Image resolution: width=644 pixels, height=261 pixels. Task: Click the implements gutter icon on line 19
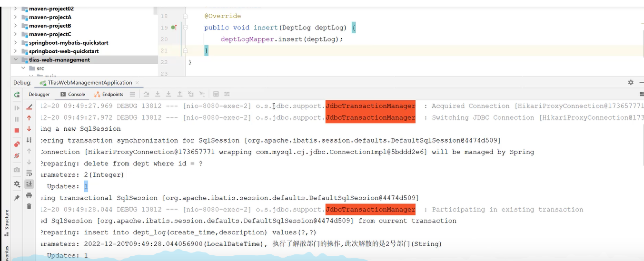tap(174, 28)
